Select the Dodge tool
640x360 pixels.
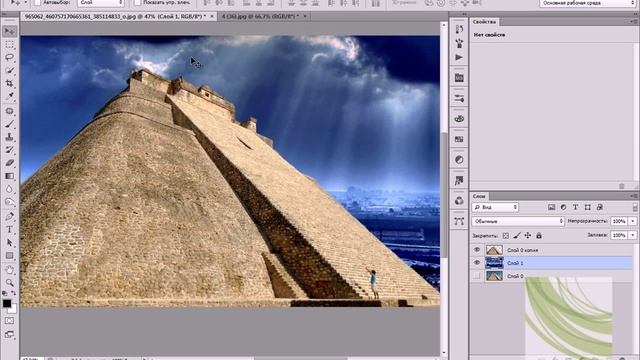pyautogui.click(x=9, y=202)
